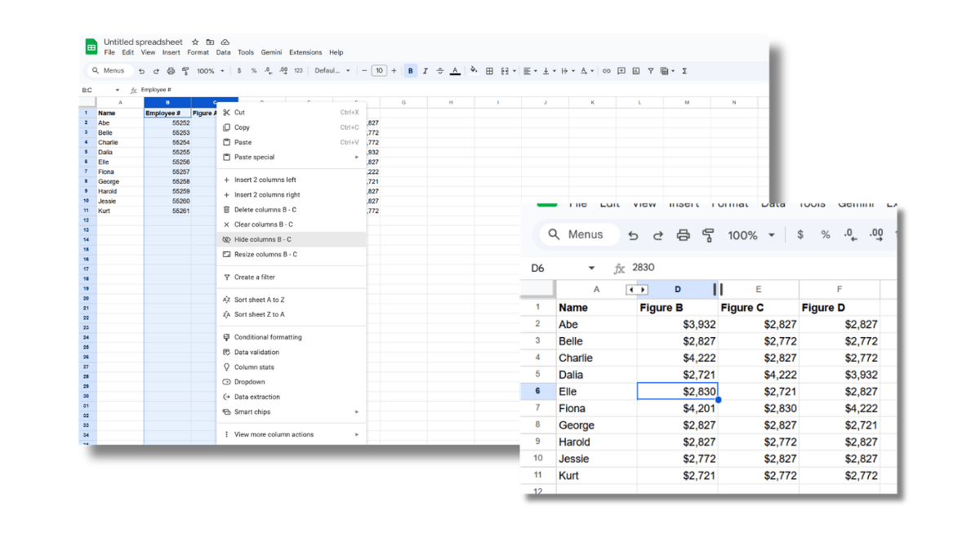The width and height of the screenshot is (980, 551).
Task: Click the Sheets logo in back window
Action: pyautogui.click(x=91, y=46)
